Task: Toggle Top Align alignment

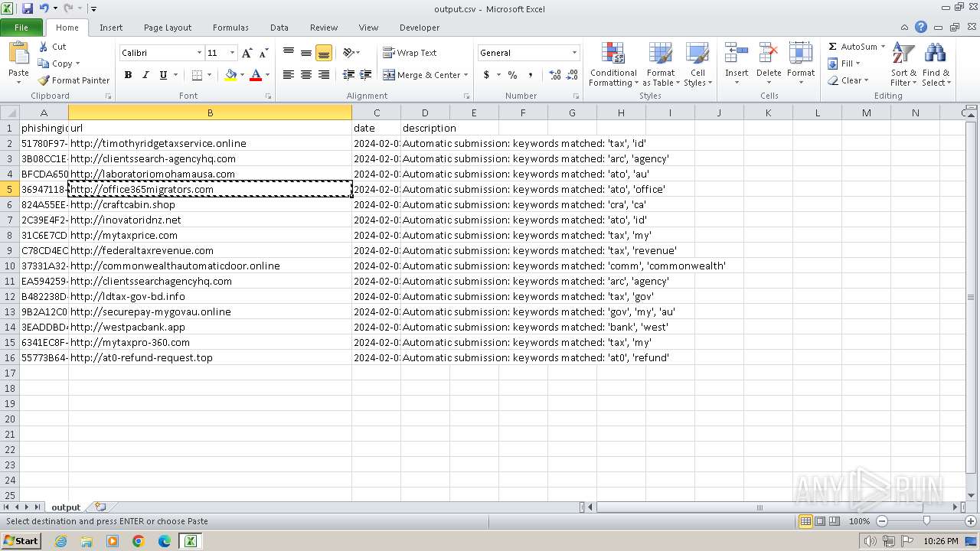Action: click(289, 53)
